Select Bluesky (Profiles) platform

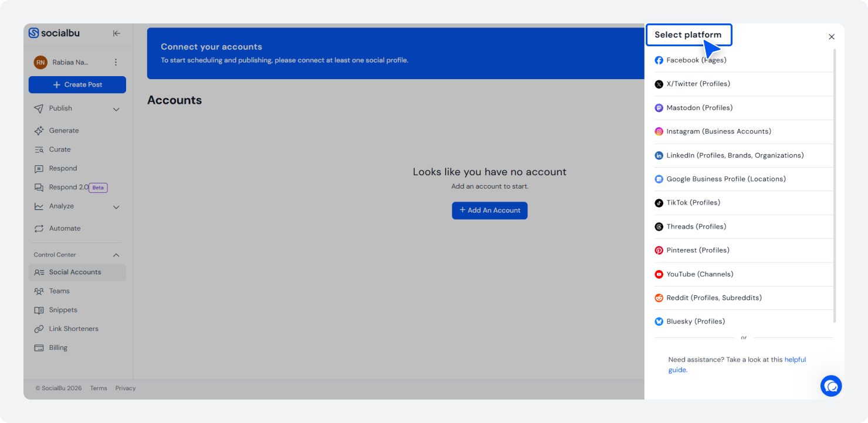point(744,322)
